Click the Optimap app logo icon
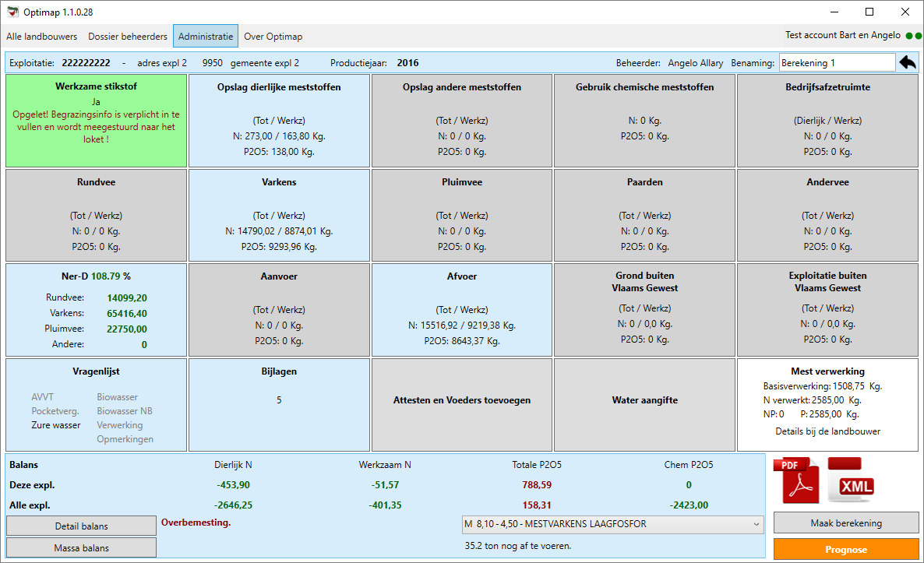The height and width of the screenshot is (563, 924). 12,12
